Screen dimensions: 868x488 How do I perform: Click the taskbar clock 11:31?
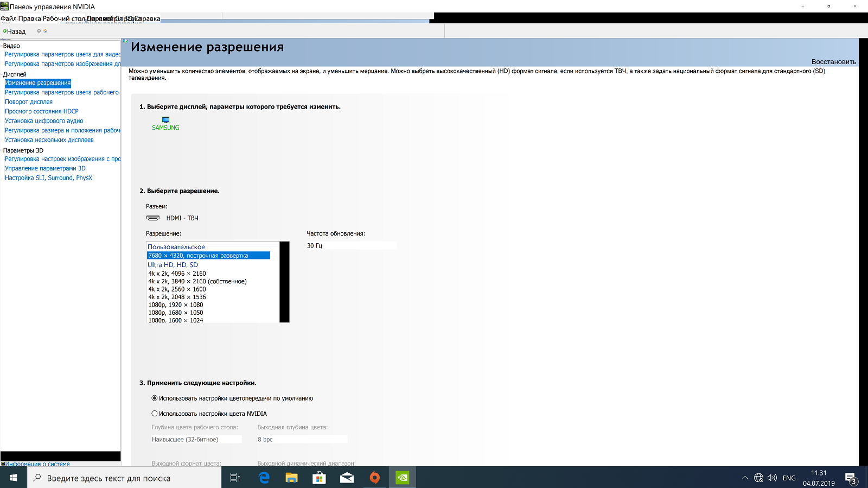click(819, 473)
